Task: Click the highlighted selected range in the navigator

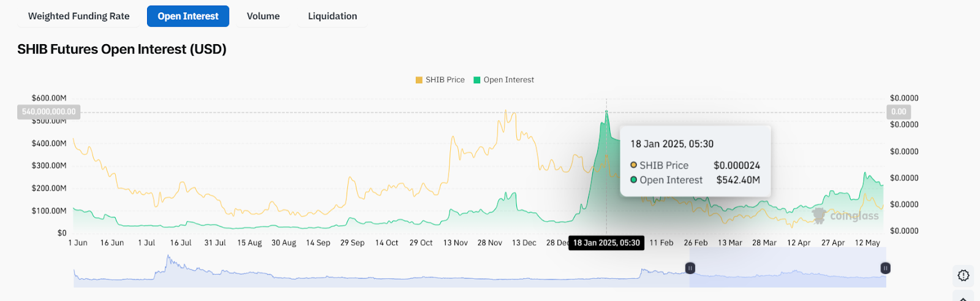Action: [x=788, y=273]
